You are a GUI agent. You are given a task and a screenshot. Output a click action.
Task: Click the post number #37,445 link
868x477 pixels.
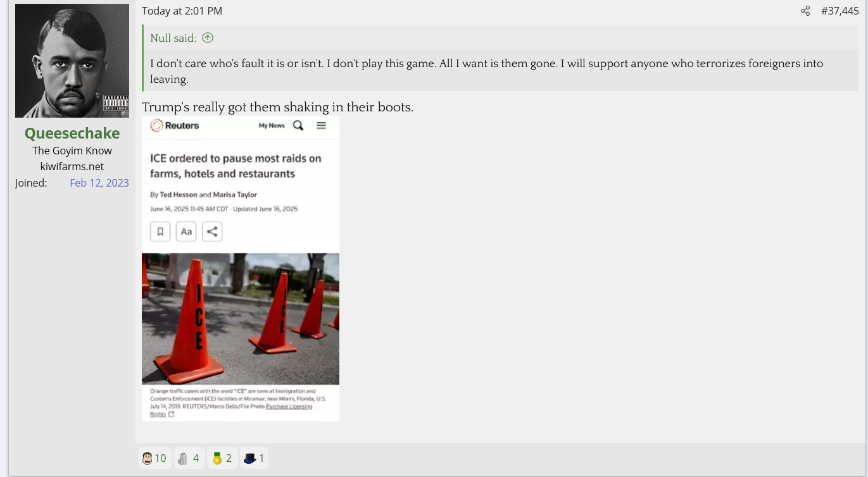pos(840,11)
